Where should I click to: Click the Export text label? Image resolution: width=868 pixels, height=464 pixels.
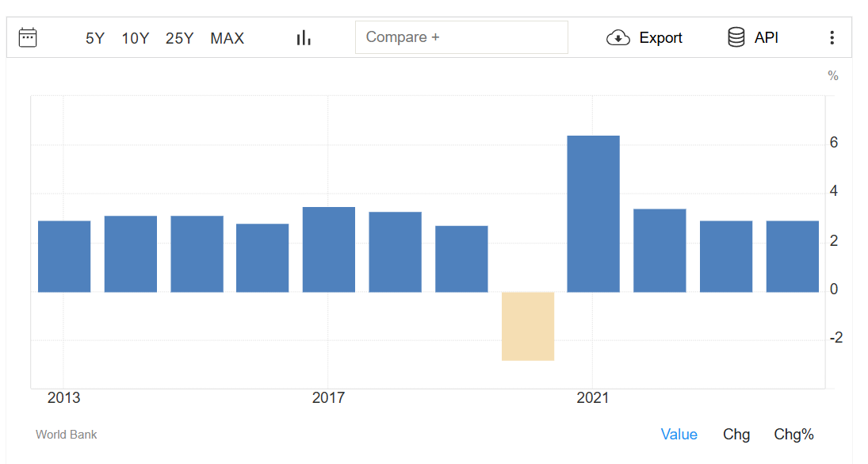[x=660, y=38]
